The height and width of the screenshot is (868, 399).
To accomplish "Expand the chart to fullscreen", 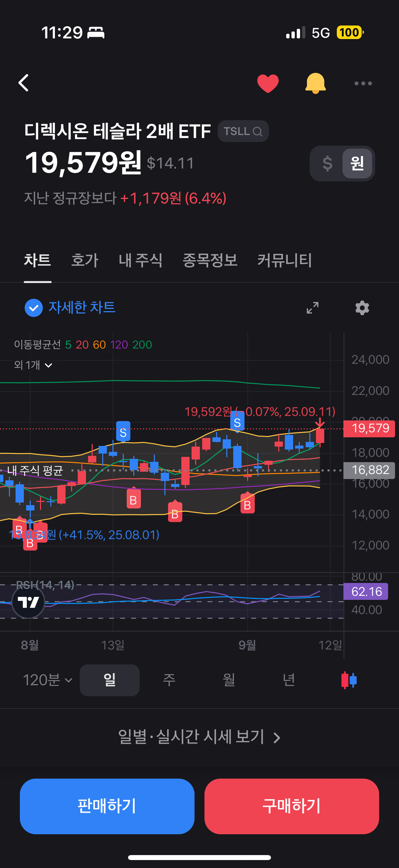I will (312, 308).
